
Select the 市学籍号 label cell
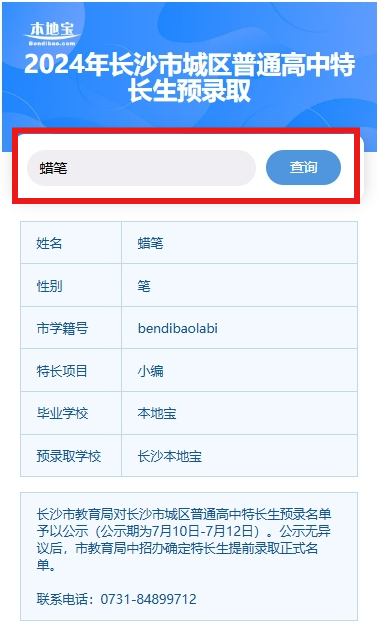click(x=71, y=328)
